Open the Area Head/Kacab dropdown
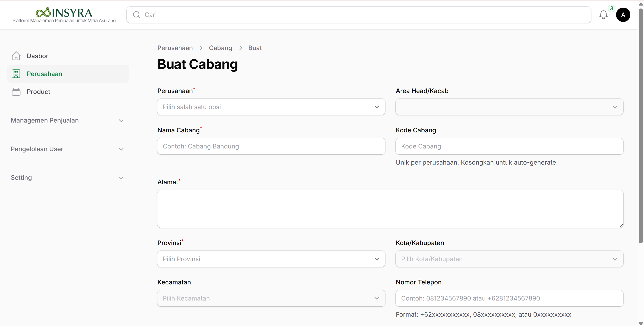Viewport: 644px width, 326px height. (x=509, y=107)
